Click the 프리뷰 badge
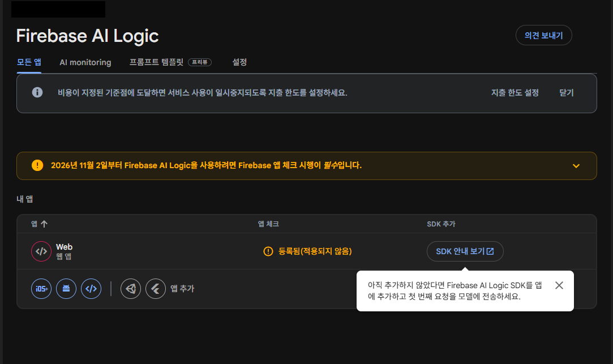 pyautogui.click(x=200, y=62)
